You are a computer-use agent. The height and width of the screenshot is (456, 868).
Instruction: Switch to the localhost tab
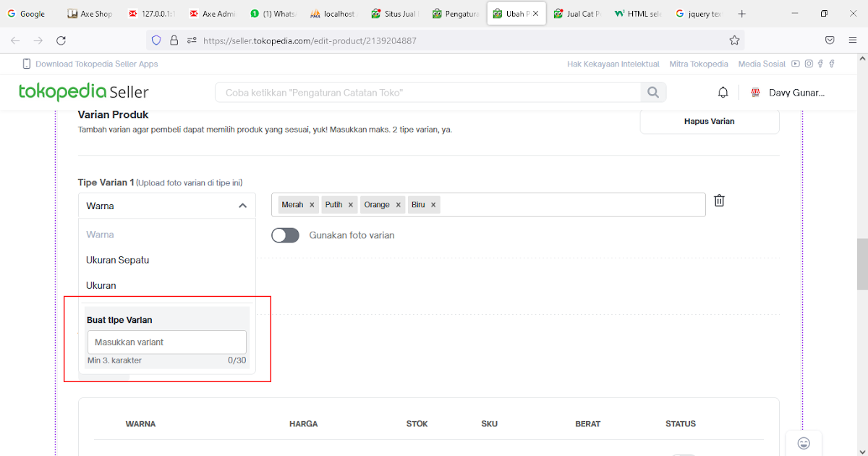click(334, 14)
